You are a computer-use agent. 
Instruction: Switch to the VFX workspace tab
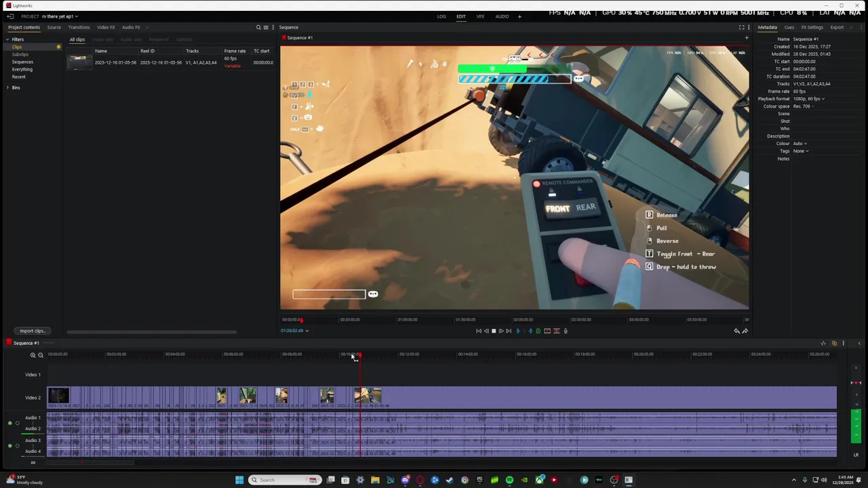[480, 16]
